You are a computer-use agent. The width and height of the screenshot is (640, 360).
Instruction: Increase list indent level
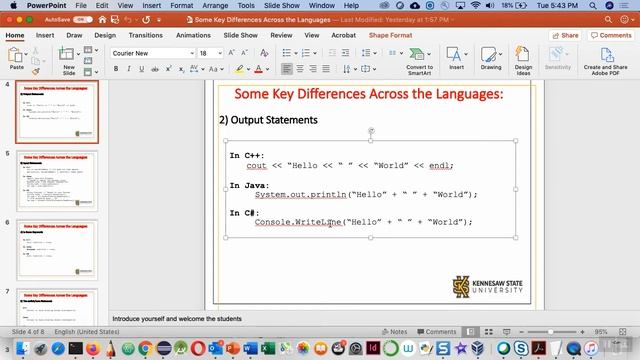pyautogui.click(x=345, y=53)
